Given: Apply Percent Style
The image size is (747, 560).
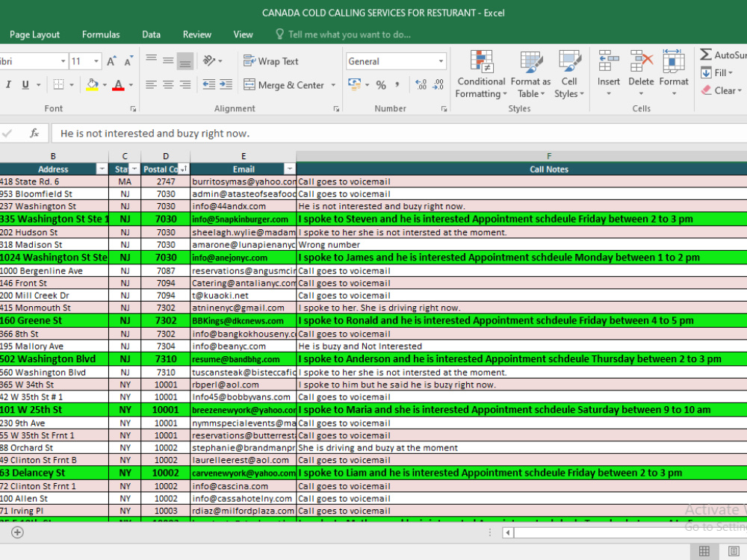Looking at the screenshot, I should (x=381, y=85).
